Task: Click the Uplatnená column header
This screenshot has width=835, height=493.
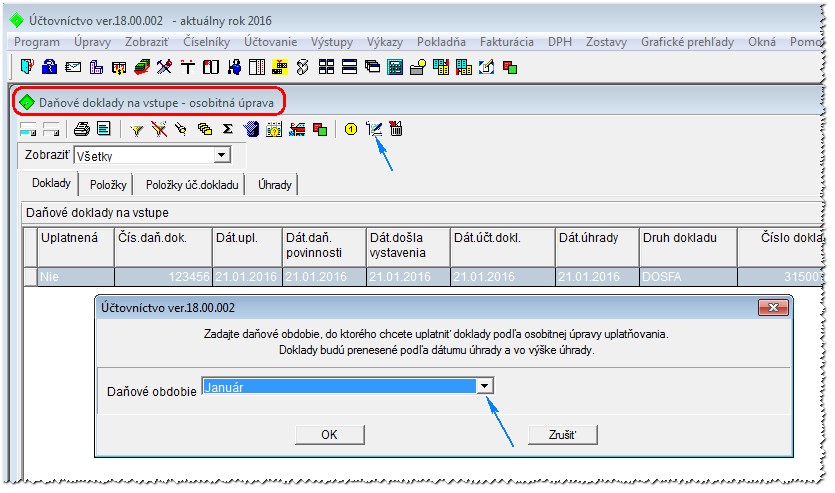Action: click(x=76, y=247)
